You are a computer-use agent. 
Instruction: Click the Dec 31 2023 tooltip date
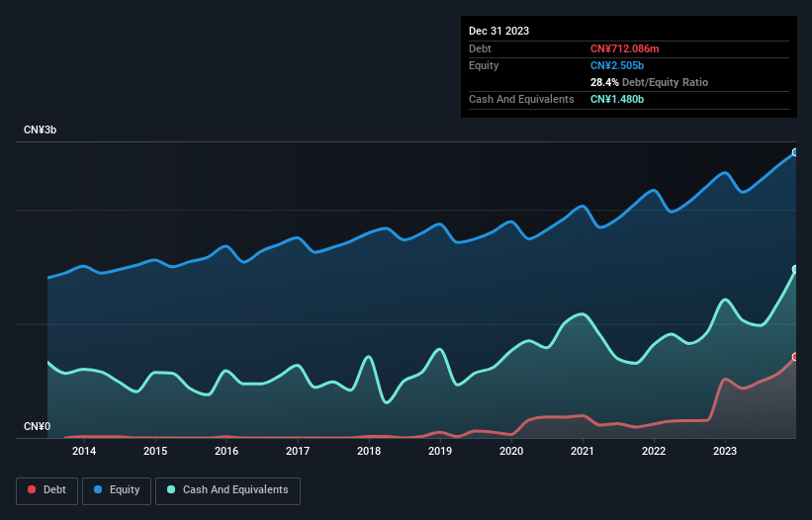(498, 31)
